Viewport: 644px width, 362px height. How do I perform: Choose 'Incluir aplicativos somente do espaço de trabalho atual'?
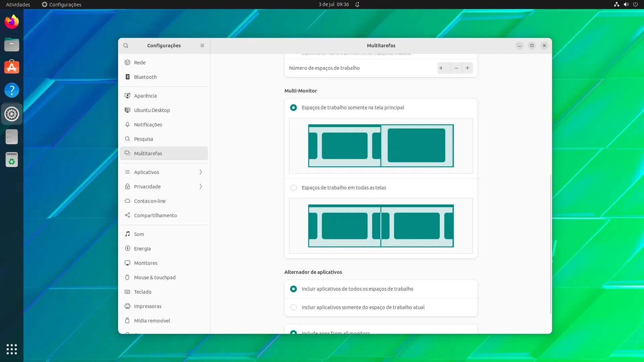click(x=293, y=307)
